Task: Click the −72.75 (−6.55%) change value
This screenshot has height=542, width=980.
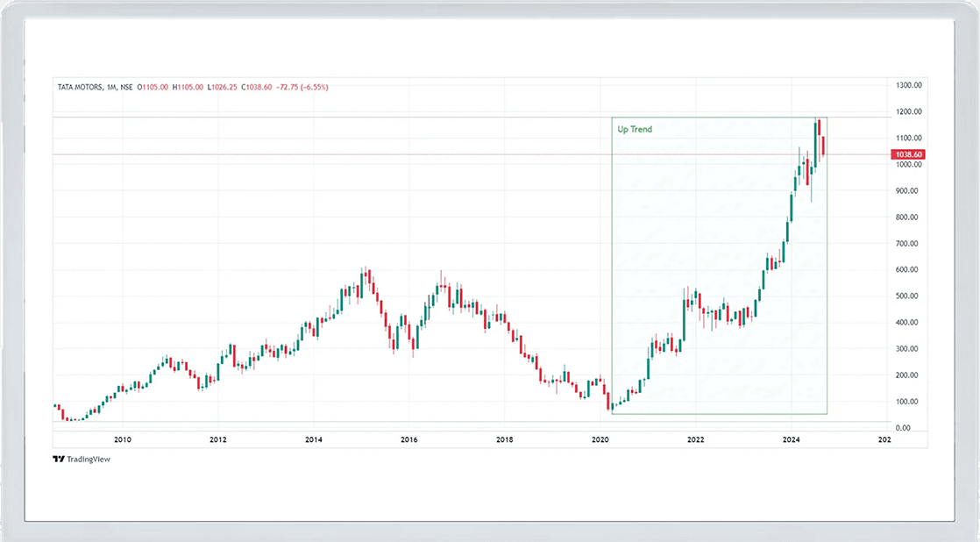Action: [301, 87]
